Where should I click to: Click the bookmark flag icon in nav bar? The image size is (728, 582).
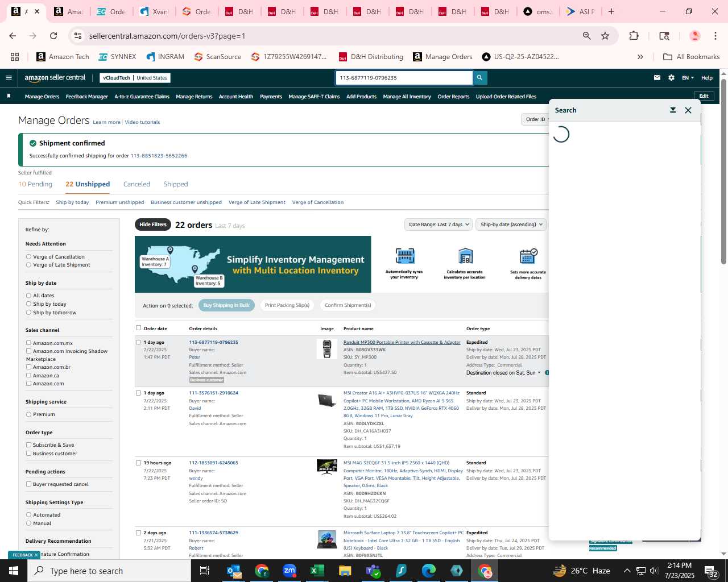pos(9,96)
